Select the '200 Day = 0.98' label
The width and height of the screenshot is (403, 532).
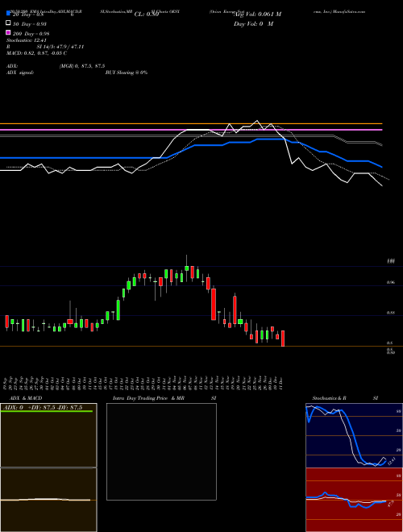(x=31, y=34)
